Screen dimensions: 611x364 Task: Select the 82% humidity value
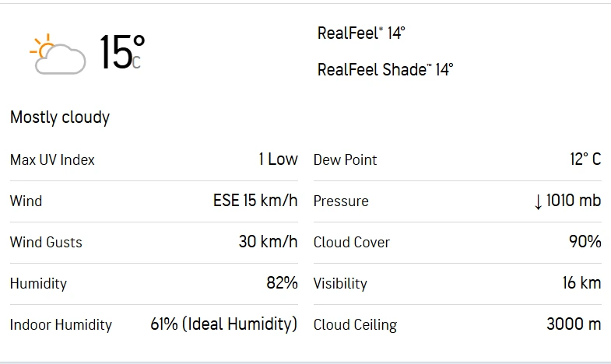(282, 283)
